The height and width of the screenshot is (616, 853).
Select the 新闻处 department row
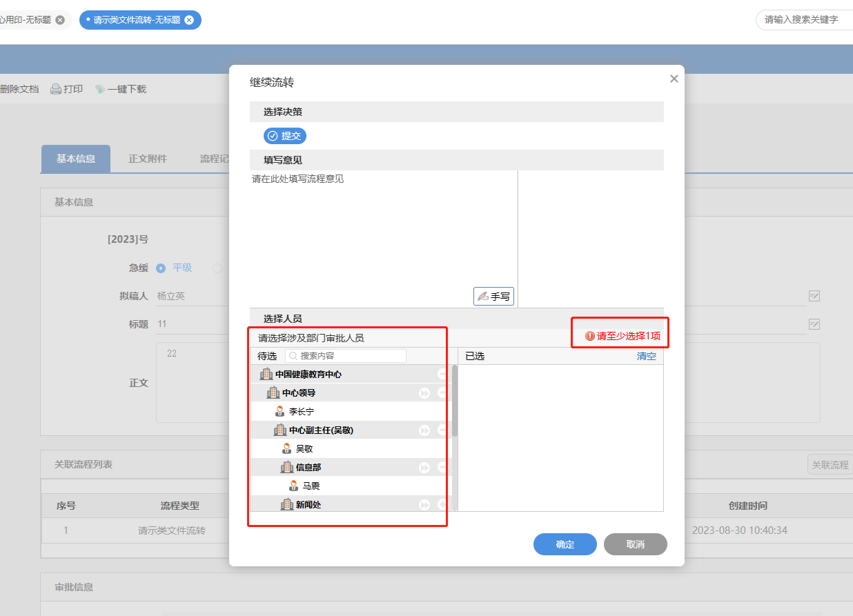(x=350, y=504)
